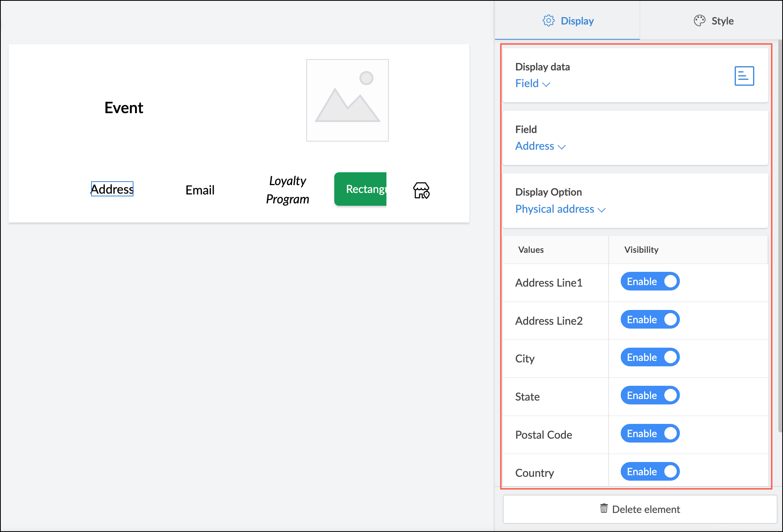This screenshot has width=783, height=532.
Task: Click the Style palette icon
Action: click(699, 21)
